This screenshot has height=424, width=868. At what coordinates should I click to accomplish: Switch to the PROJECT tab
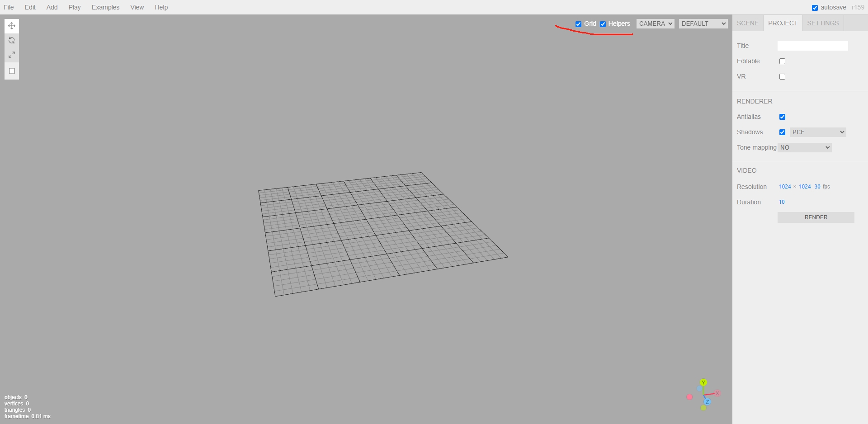pyautogui.click(x=783, y=23)
